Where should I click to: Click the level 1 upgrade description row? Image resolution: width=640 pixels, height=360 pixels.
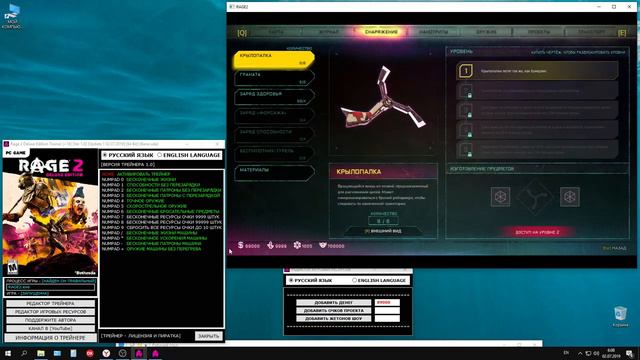pos(537,71)
